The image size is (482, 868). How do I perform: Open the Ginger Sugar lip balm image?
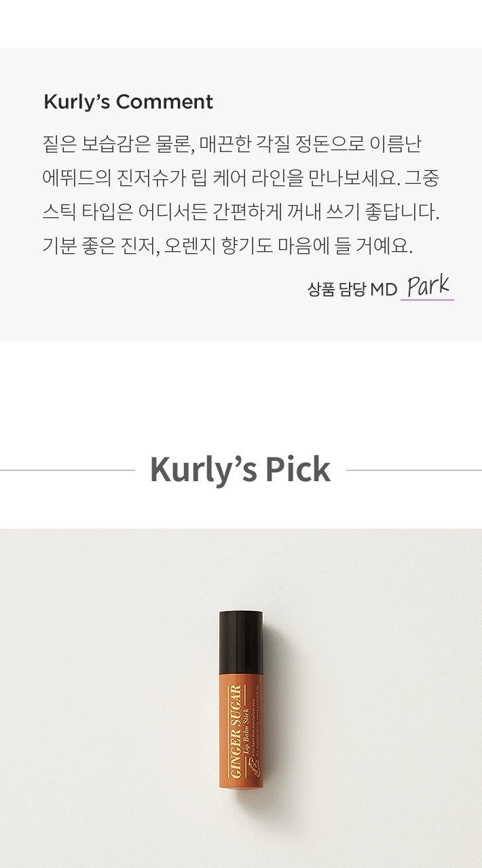tap(241, 698)
